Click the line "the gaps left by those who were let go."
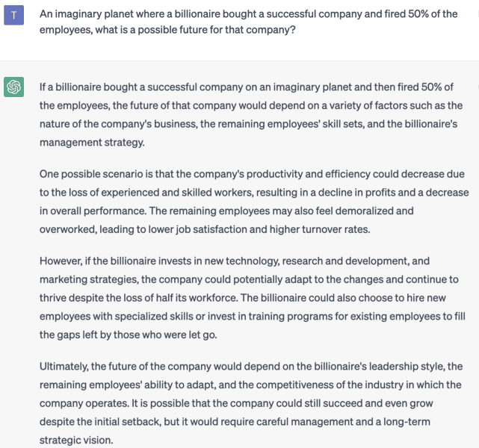The image size is (479, 448). click(128, 334)
